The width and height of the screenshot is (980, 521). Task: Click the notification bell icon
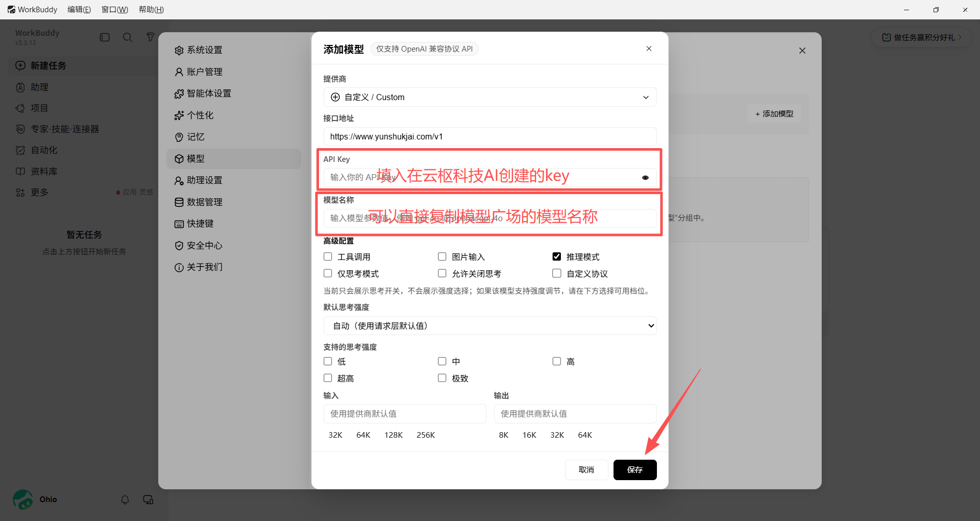click(125, 500)
